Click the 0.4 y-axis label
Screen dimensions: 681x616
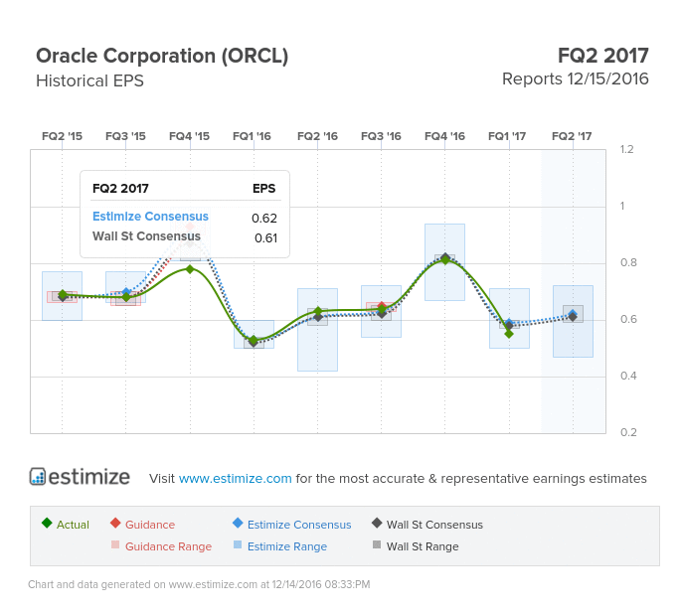(x=628, y=376)
